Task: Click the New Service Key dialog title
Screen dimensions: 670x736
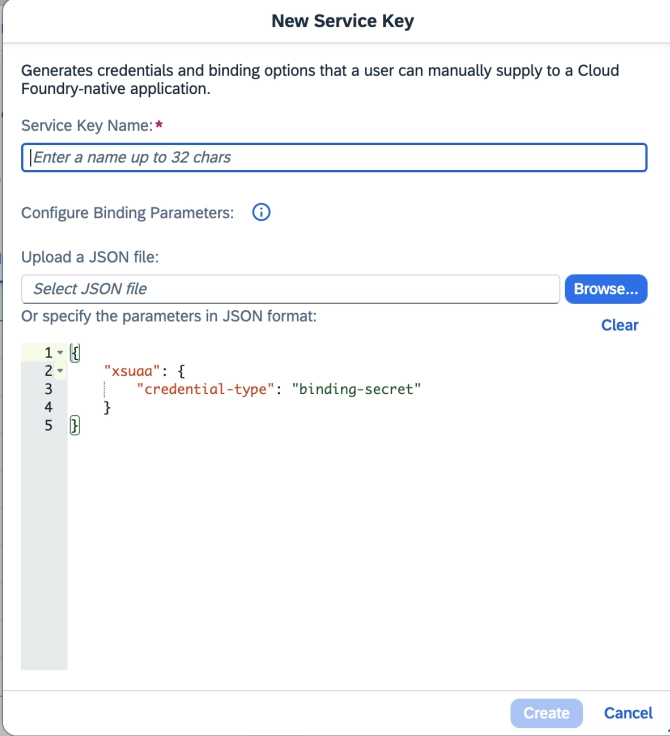Action: click(342, 21)
